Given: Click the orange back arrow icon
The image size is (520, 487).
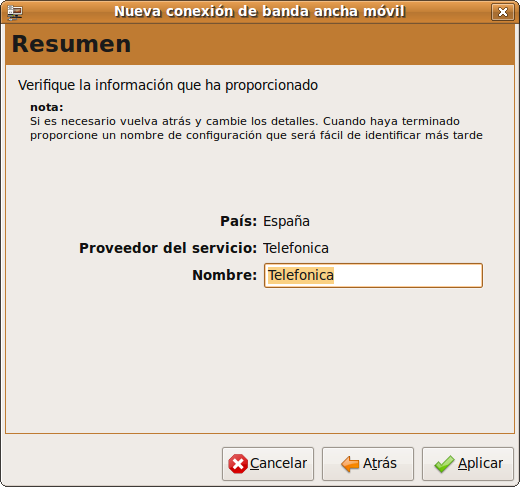Looking at the screenshot, I should pyautogui.click(x=350, y=464).
